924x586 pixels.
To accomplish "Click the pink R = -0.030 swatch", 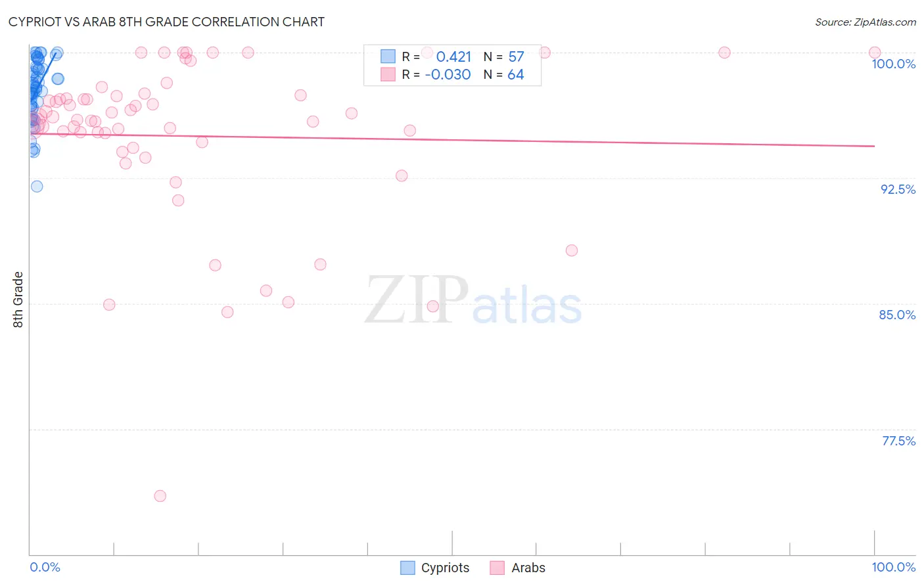I will point(388,74).
